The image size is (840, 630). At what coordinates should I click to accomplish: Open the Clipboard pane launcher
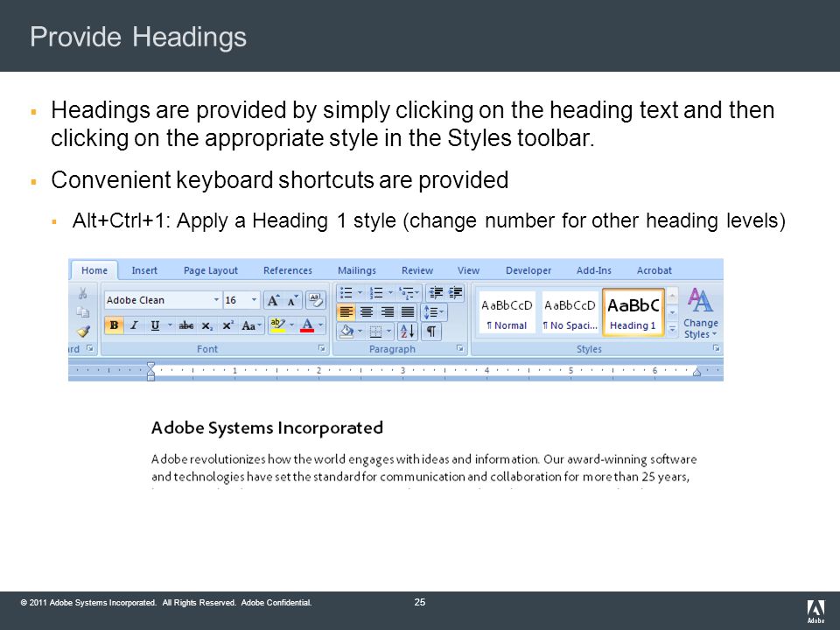tap(90, 348)
